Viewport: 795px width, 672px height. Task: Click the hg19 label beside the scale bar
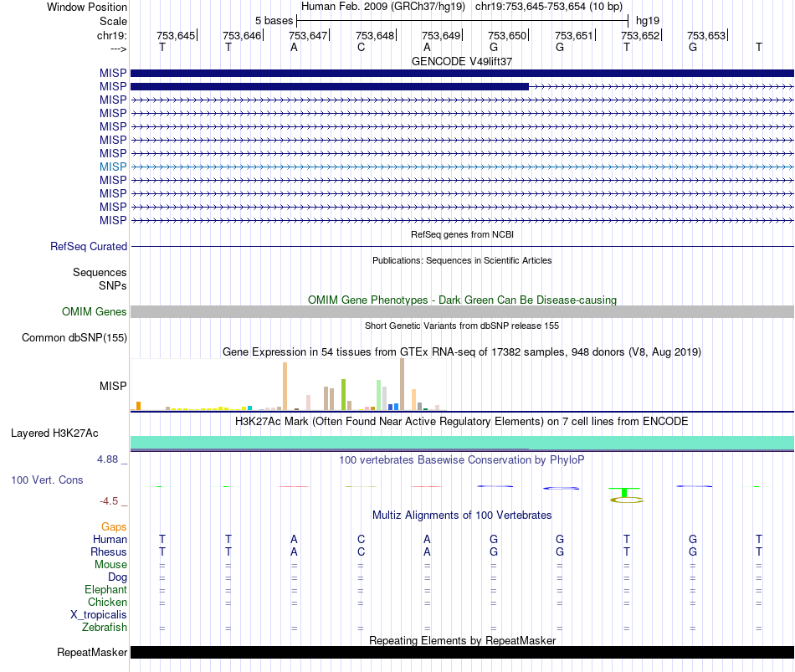pos(648,21)
